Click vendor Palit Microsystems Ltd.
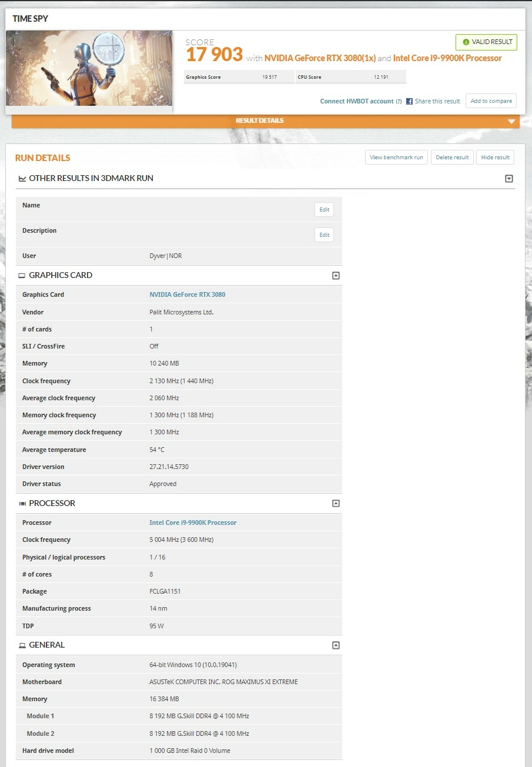 tap(182, 313)
